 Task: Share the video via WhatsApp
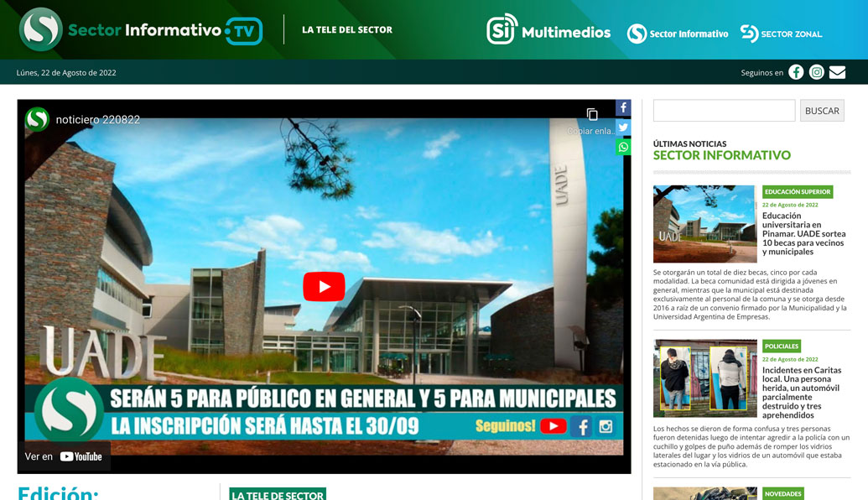pos(623,147)
